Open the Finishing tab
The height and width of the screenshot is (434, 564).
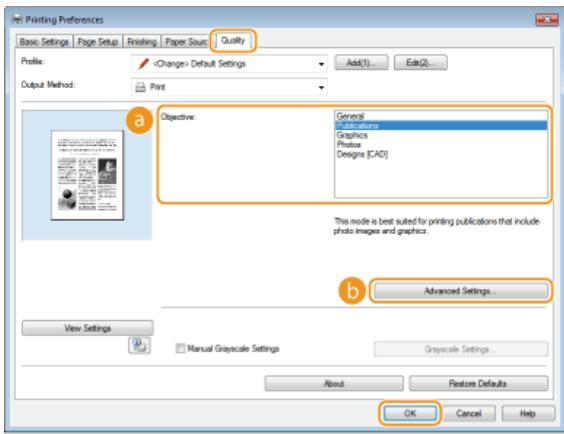[x=142, y=42]
